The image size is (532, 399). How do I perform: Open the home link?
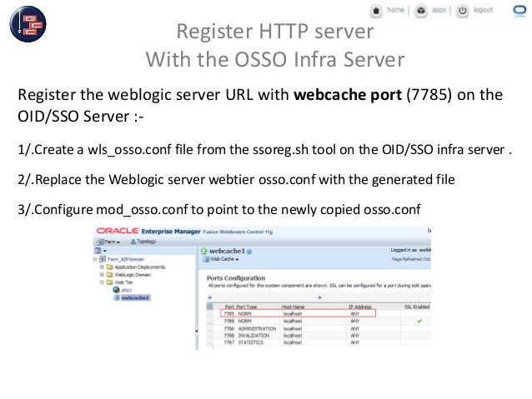click(x=395, y=10)
